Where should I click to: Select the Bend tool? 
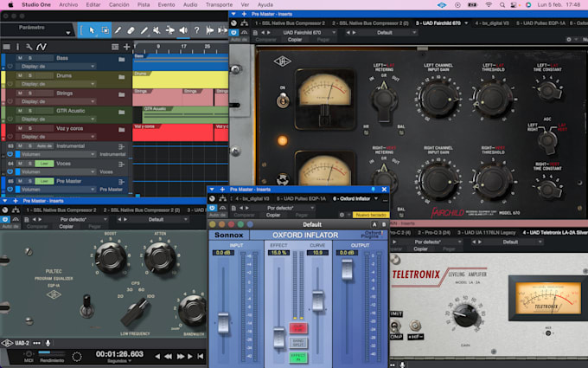[x=169, y=30]
